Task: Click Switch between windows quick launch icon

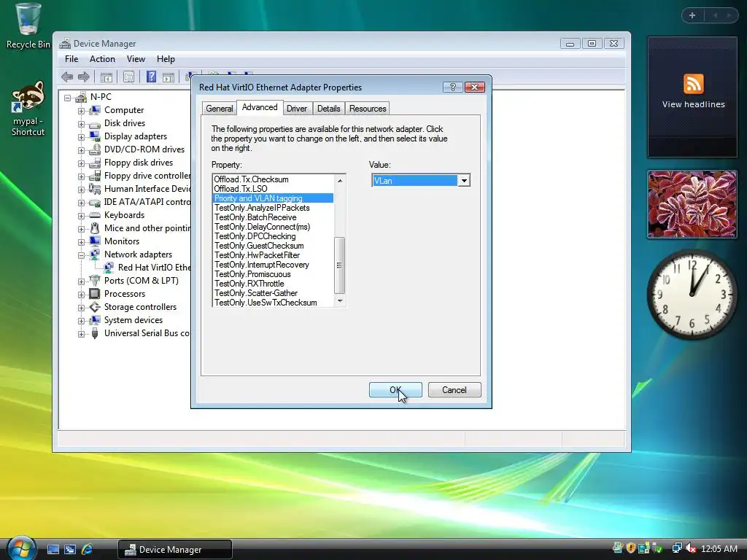Action: pos(70,550)
